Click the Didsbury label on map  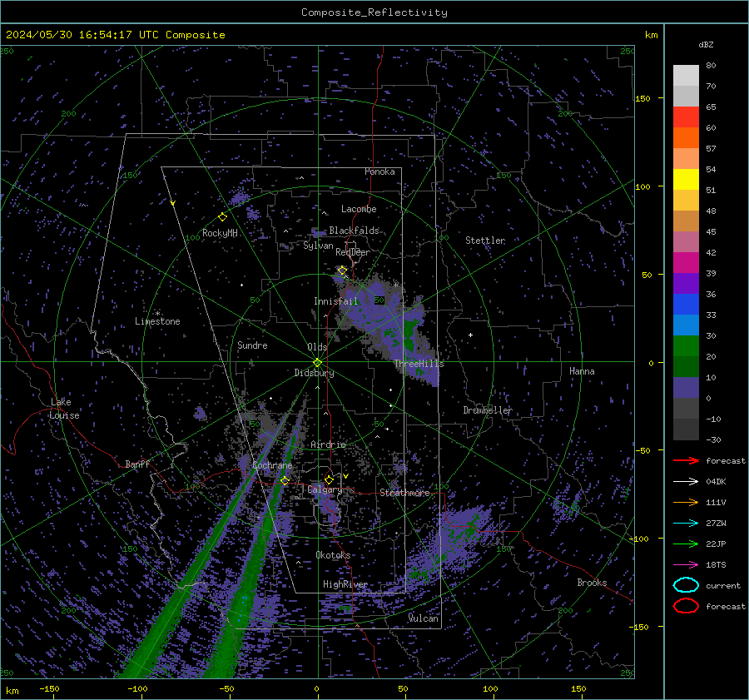(314, 373)
